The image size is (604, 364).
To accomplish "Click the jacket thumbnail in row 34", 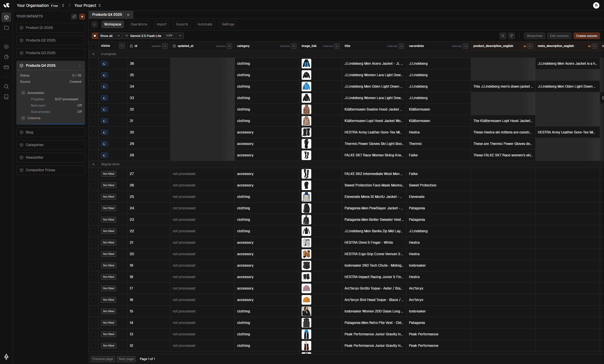I will (306, 86).
